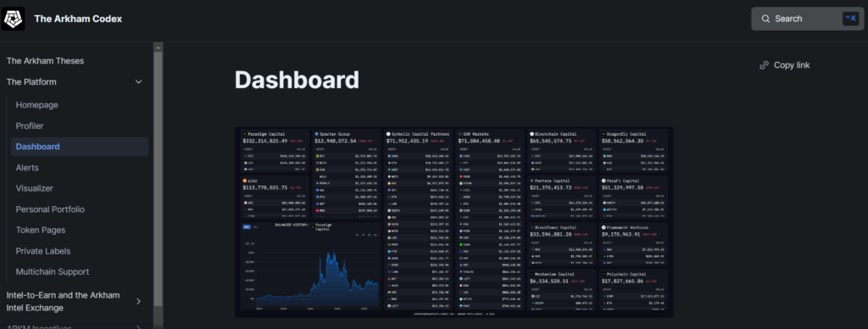Go to the Visualizer page
This screenshot has height=329, width=868.
34,188
